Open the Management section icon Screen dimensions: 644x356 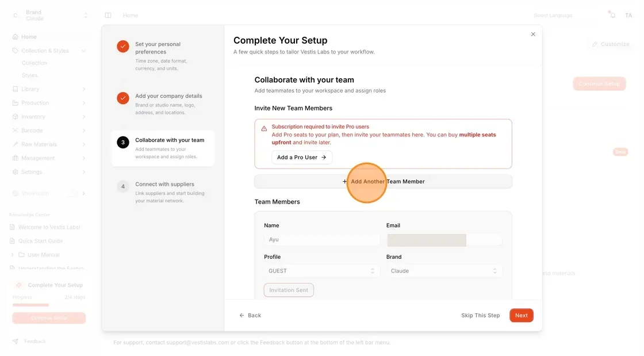(x=15, y=158)
